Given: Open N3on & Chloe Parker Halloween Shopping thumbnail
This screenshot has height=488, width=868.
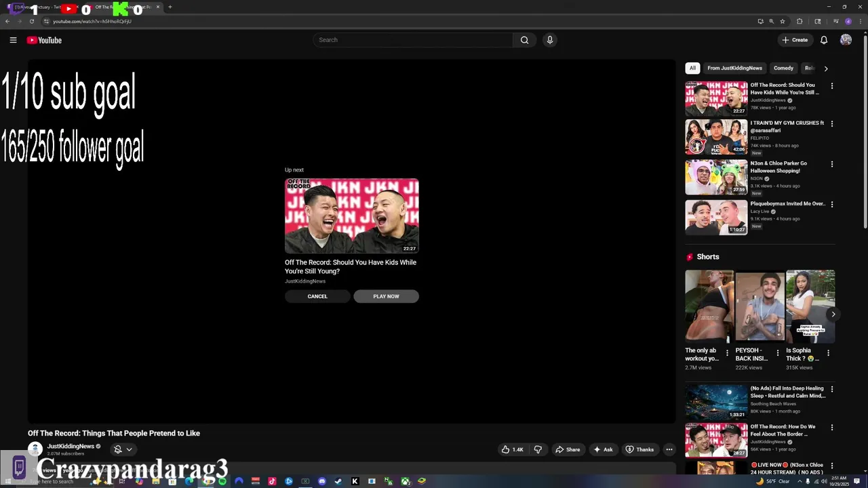Looking at the screenshot, I should tap(716, 177).
